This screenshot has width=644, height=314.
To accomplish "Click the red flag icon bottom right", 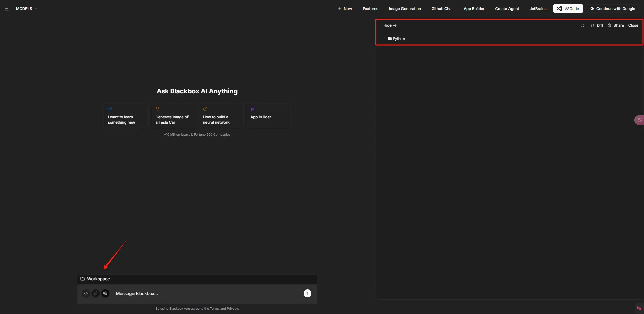I will click(x=639, y=308).
